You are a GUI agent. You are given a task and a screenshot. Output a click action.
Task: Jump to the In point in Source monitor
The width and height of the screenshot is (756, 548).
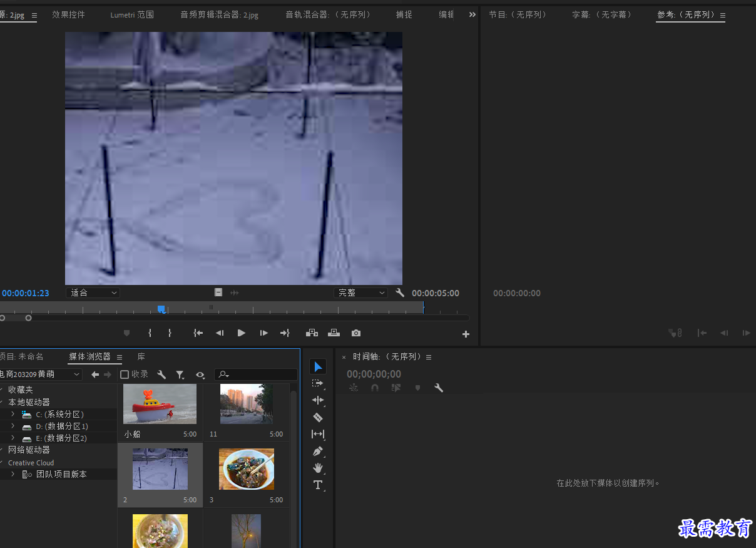(198, 333)
